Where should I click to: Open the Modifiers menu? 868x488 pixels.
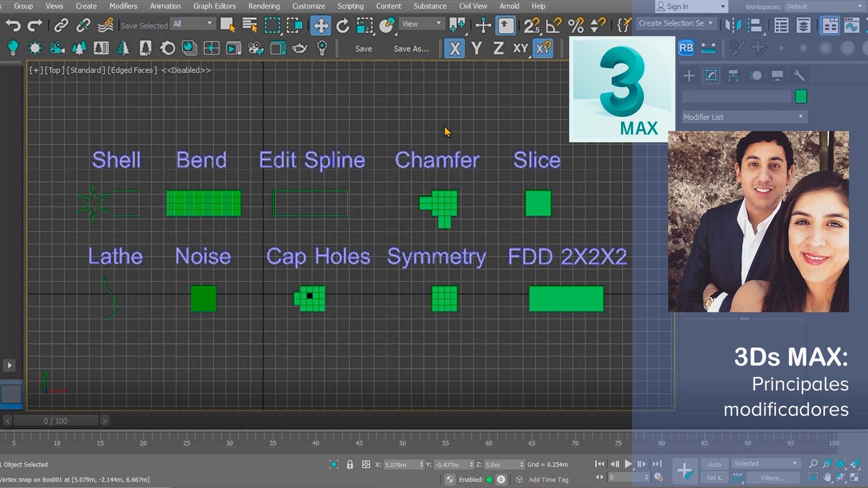tap(123, 6)
